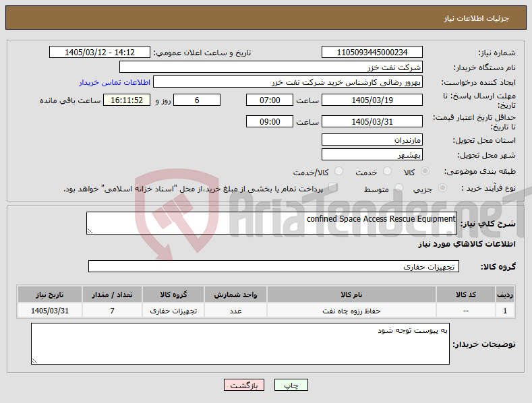Click the row number cell 1
The image size is (532, 403).
click(505, 311)
